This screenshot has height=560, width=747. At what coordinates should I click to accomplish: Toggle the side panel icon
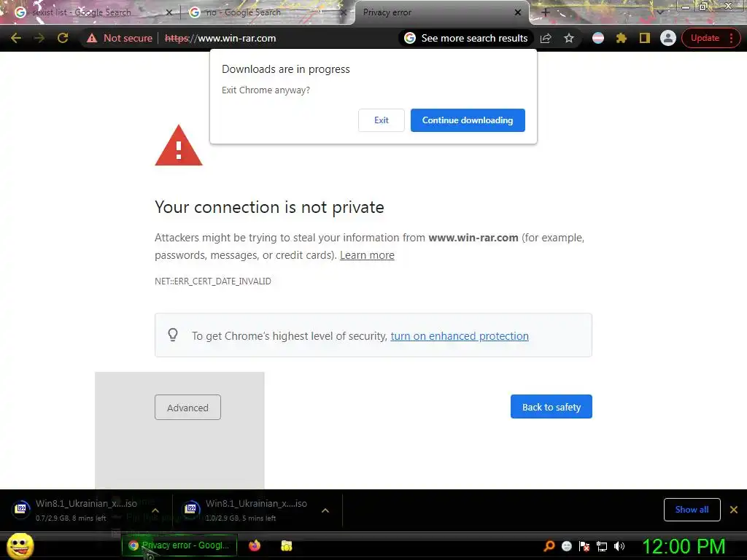(645, 38)
